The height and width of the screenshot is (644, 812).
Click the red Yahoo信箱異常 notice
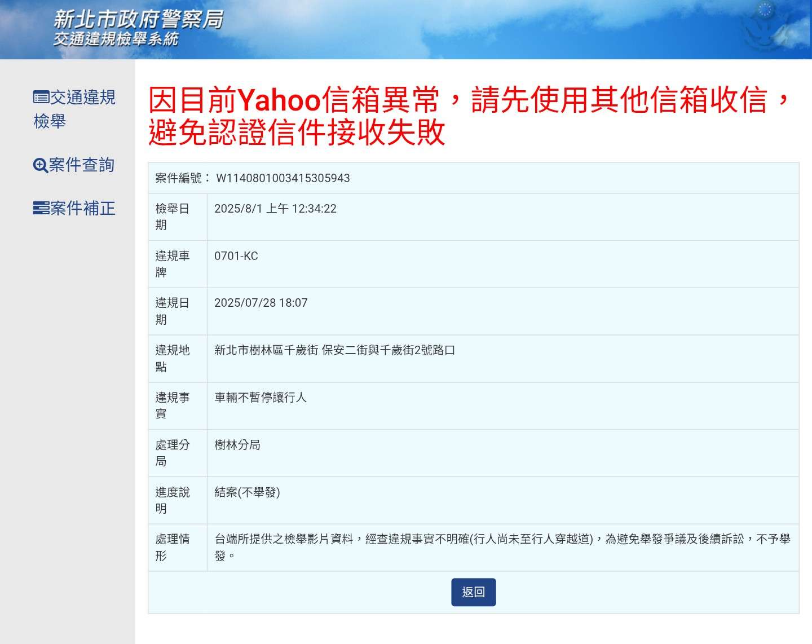pos(469,116)
